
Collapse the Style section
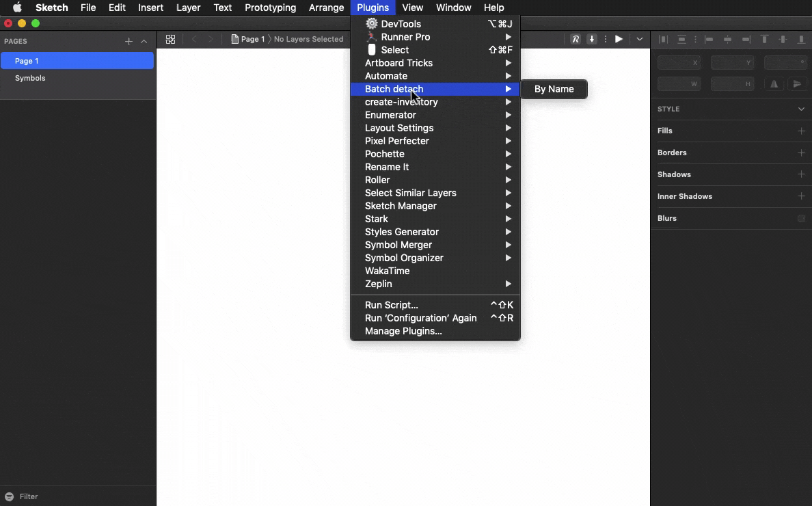801,109
